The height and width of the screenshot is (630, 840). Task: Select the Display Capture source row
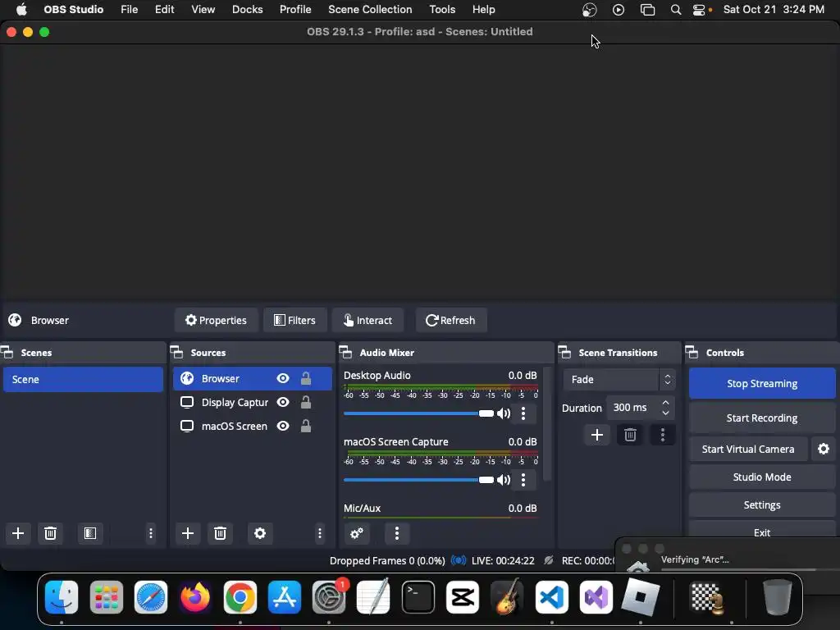point(253,402)
